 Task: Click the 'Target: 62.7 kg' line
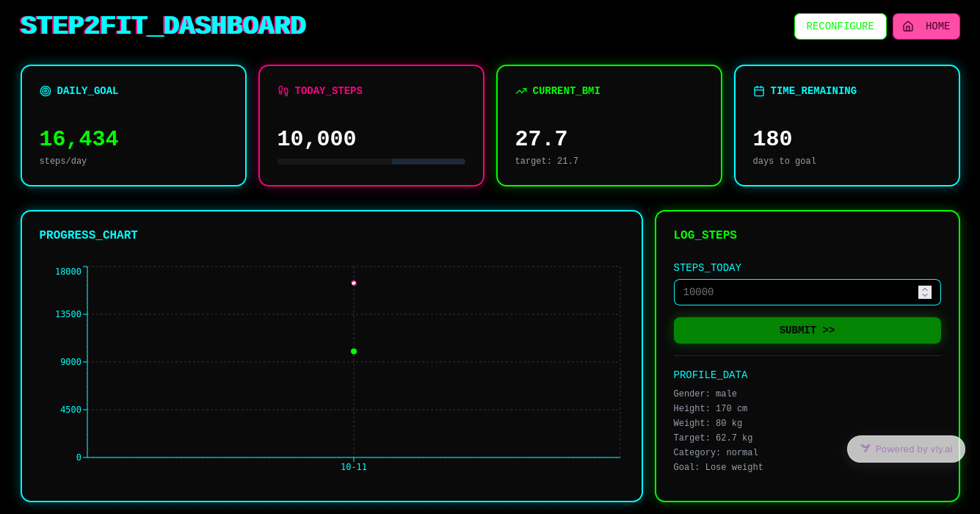(x=713, y=438)
